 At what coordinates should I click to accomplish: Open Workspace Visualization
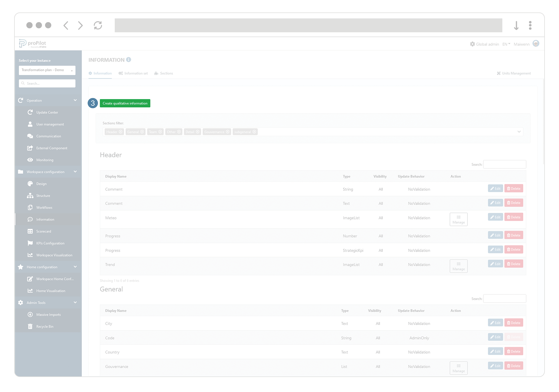tap(54, 255)
